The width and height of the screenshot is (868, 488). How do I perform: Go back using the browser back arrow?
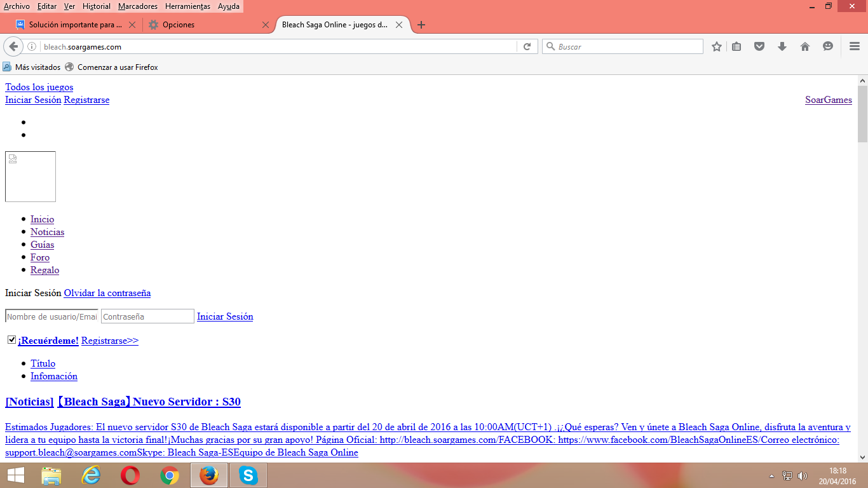pyautogui.click(x=13, y=46)
